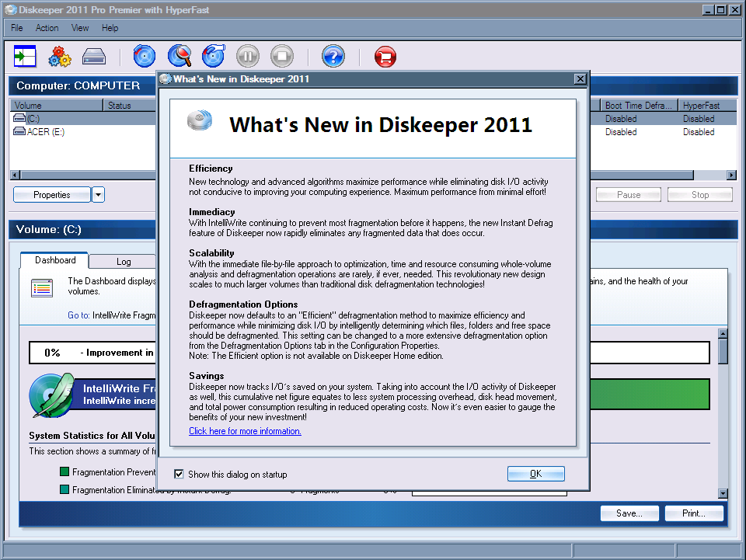Click the dashboard vertical scrollbar down arrow
The width and height of the screenshot is (746, 560).
point(723,493)
